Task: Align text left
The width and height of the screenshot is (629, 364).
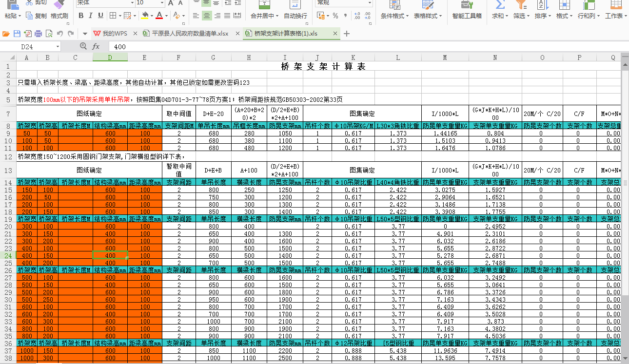Action: point(196,16)
